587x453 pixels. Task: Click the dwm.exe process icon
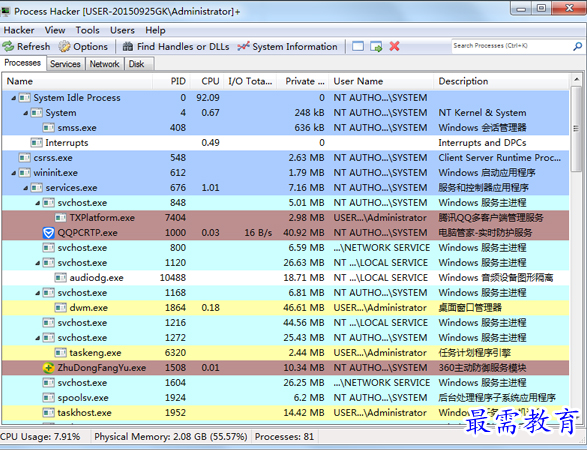[x=61, y=308]
